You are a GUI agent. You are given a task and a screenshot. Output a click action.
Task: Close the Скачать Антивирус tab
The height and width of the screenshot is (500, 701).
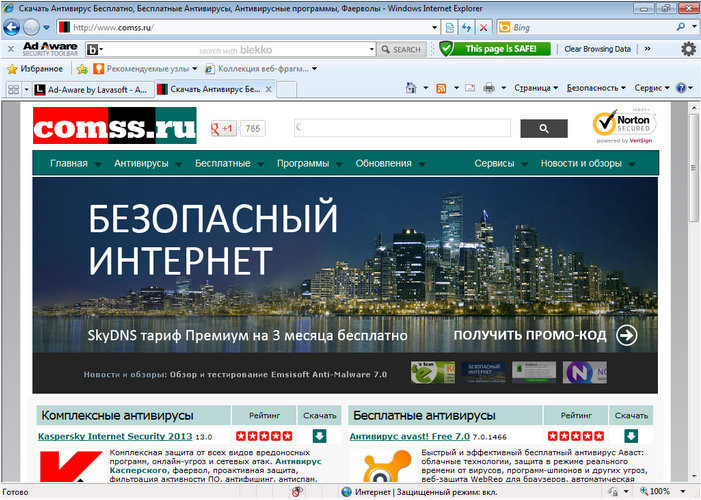click(x=269, y=89)
